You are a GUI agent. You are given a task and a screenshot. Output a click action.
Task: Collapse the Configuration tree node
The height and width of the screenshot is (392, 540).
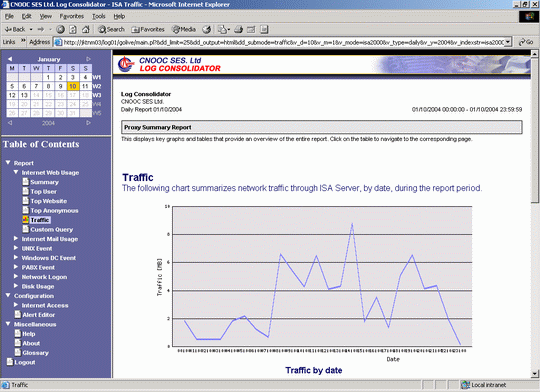click(8, 295)
